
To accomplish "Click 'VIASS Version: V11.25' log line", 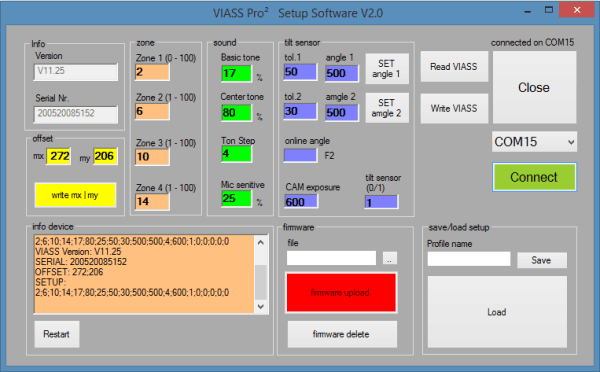I will coord(78,251).
